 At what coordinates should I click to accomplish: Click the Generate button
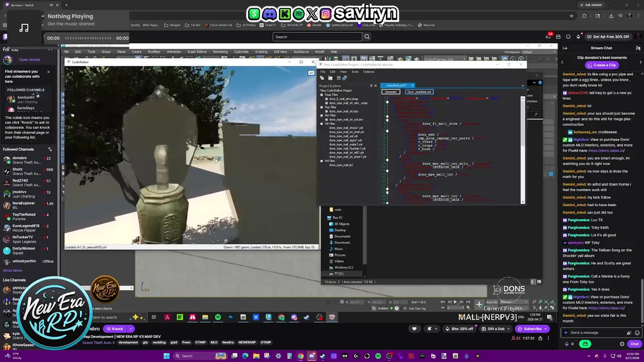pyautogui.click(x=390, y=92)
